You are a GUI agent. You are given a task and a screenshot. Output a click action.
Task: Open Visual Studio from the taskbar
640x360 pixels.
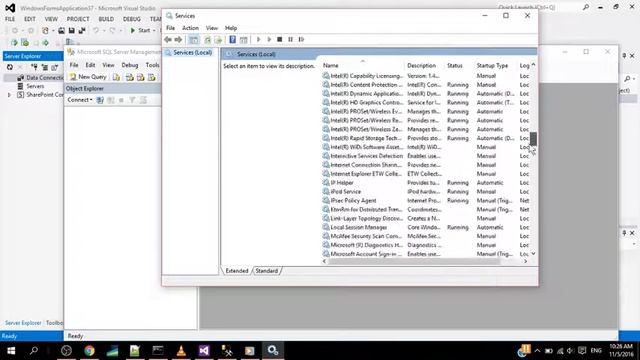[204, 351]
